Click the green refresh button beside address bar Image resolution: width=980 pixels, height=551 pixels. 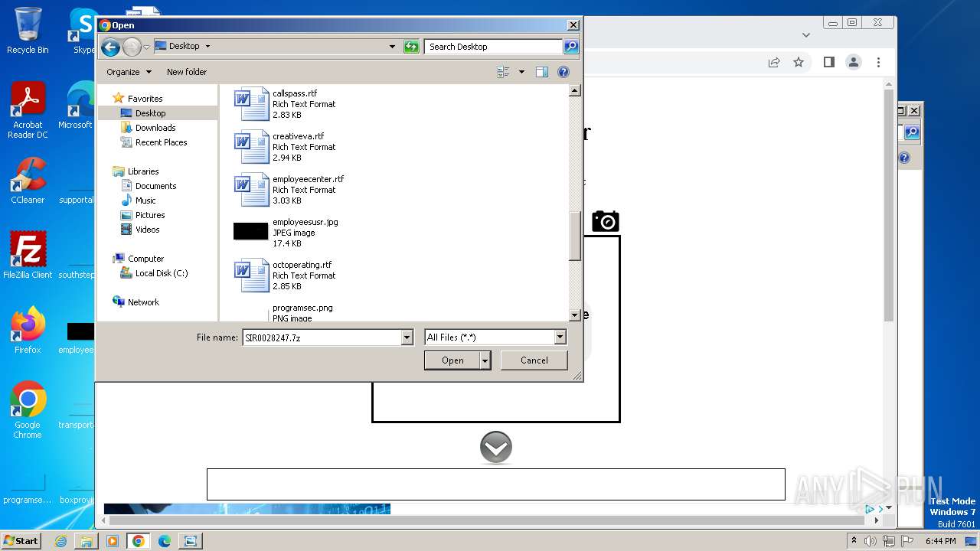coord(411,47)
